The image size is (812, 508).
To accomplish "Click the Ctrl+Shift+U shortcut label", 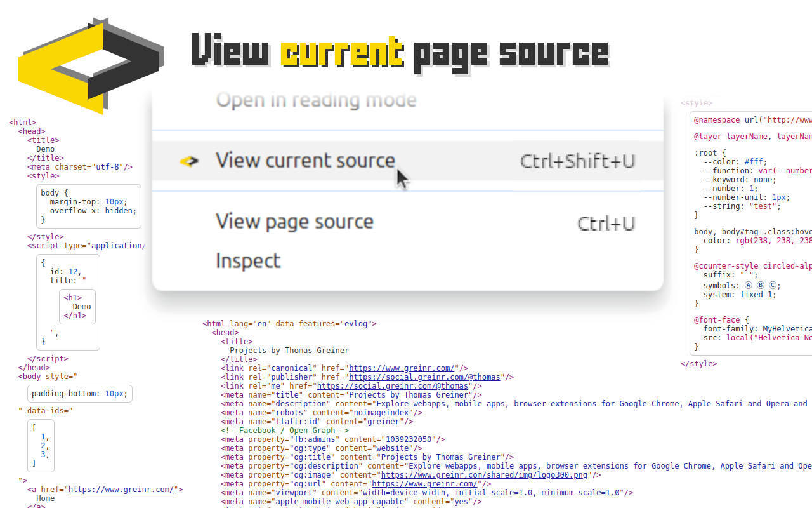I will click(x=577, y=161).
